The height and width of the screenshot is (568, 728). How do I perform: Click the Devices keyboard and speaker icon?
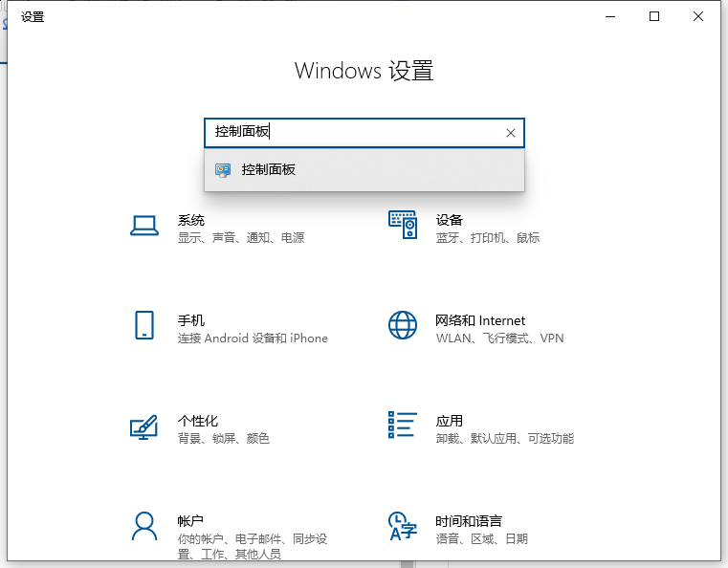click(403, 226)
